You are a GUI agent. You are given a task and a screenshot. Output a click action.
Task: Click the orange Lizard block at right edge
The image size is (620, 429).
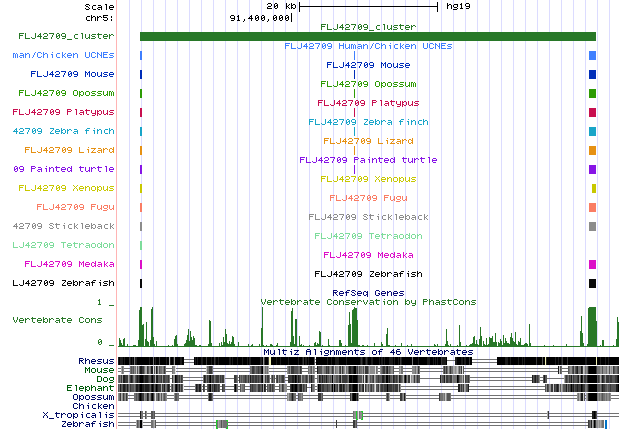[x=592, y=150]
